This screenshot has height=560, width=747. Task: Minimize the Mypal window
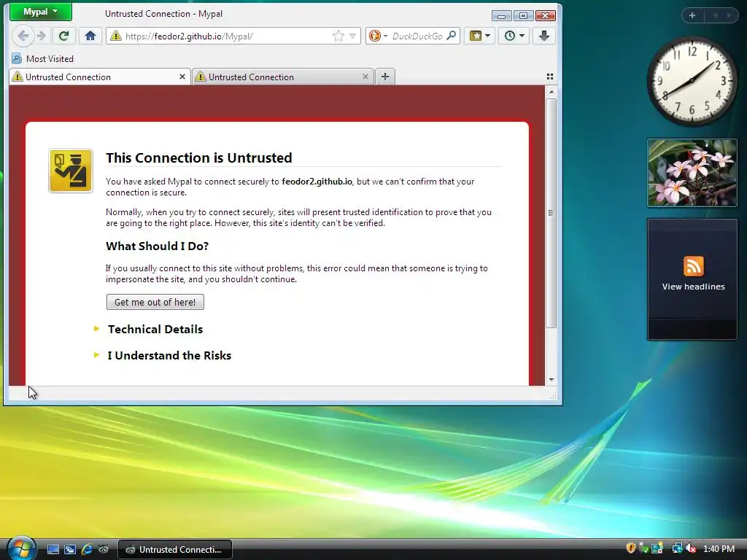coord(501,16)
